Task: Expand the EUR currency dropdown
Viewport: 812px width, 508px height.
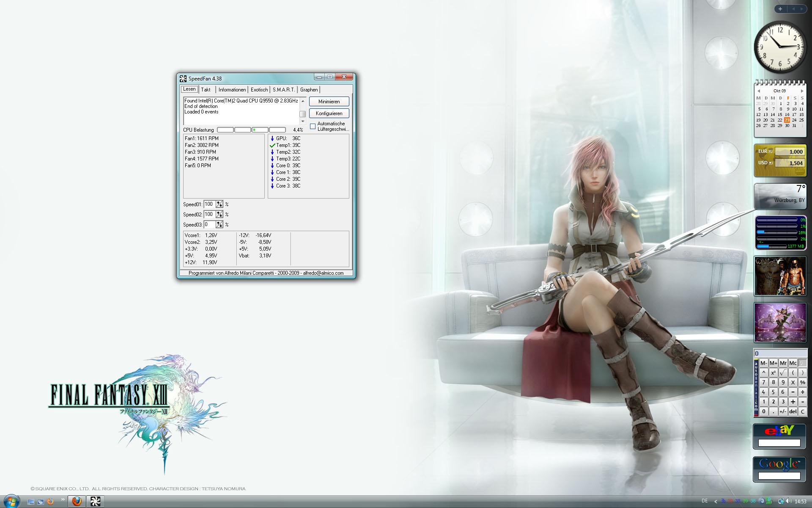Action: tap(771, 151)
